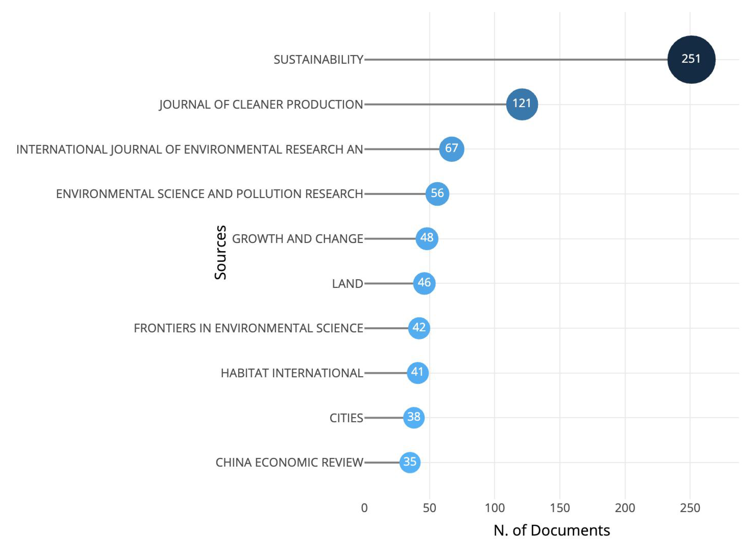Click the 250 x-axis tick label

690,508
